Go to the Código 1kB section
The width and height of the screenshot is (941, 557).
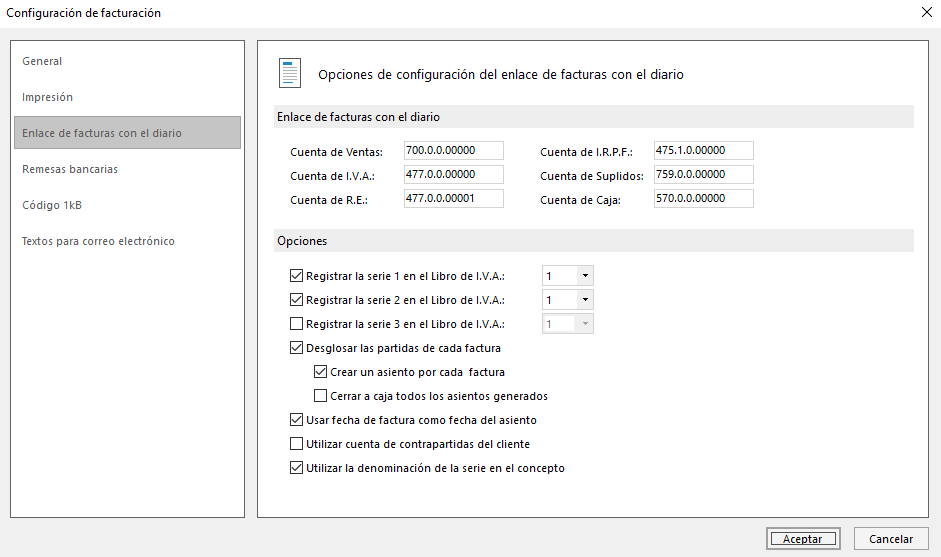pos(127,205)
